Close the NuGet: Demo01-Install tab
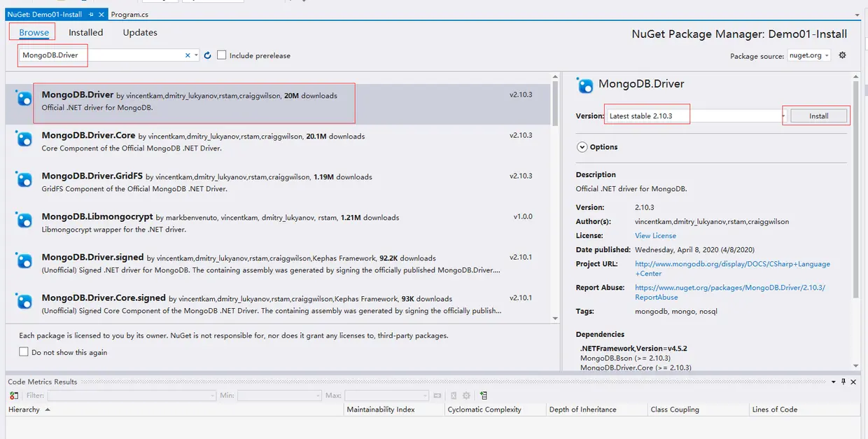The image size is (868, 439). tap(101, 14)
